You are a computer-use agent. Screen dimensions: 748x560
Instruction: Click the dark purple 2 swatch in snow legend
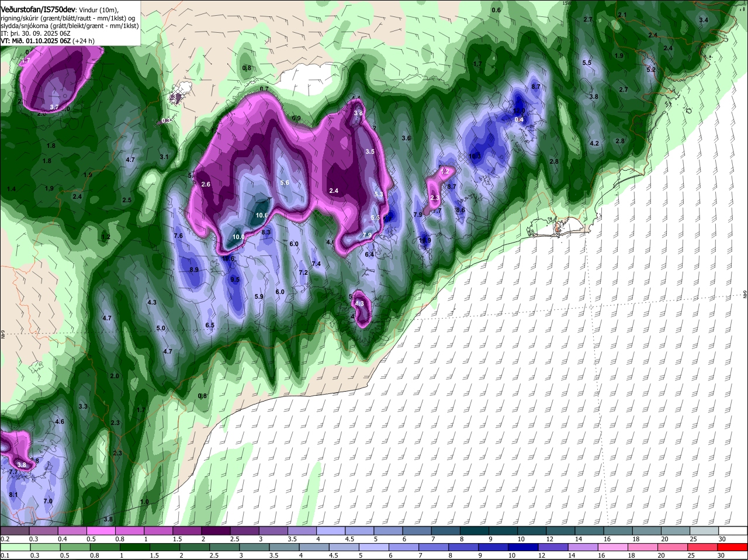(x=216, y=531)
